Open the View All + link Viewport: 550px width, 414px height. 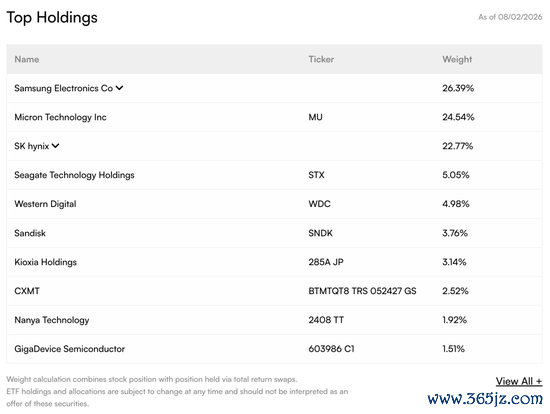[x=519, y=381]
